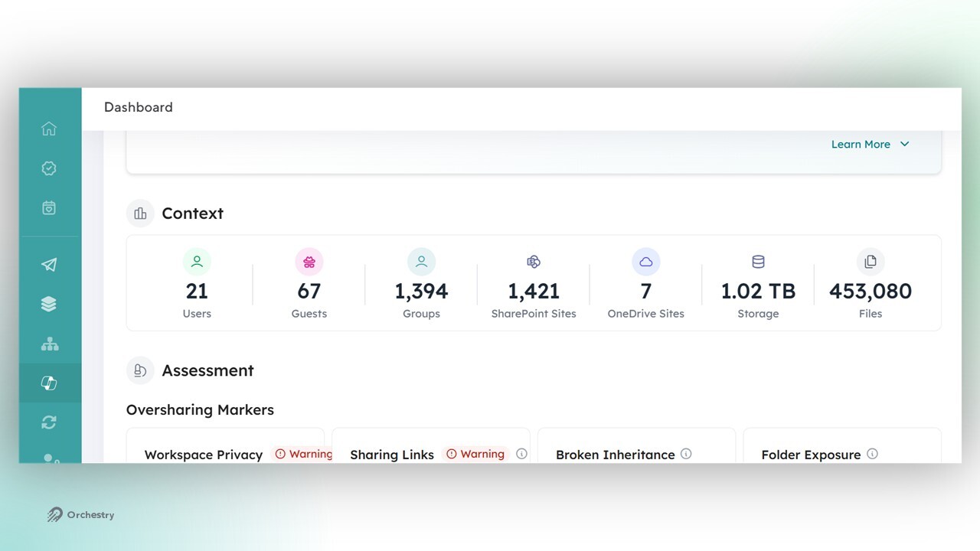980x551 pixels.
Task: Click the Broken Inheritance card title
Action: 616,455
